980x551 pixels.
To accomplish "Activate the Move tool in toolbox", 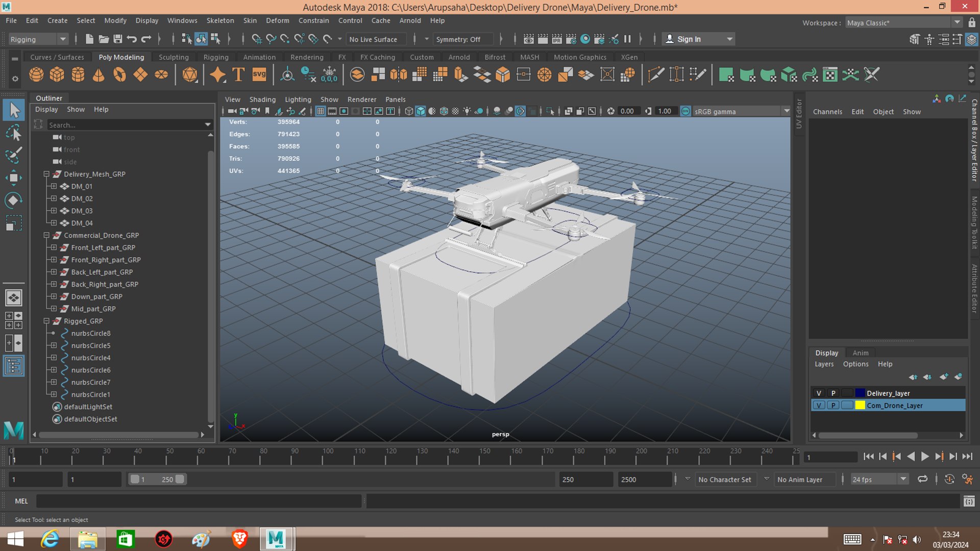I will click(x=14, y=178).
